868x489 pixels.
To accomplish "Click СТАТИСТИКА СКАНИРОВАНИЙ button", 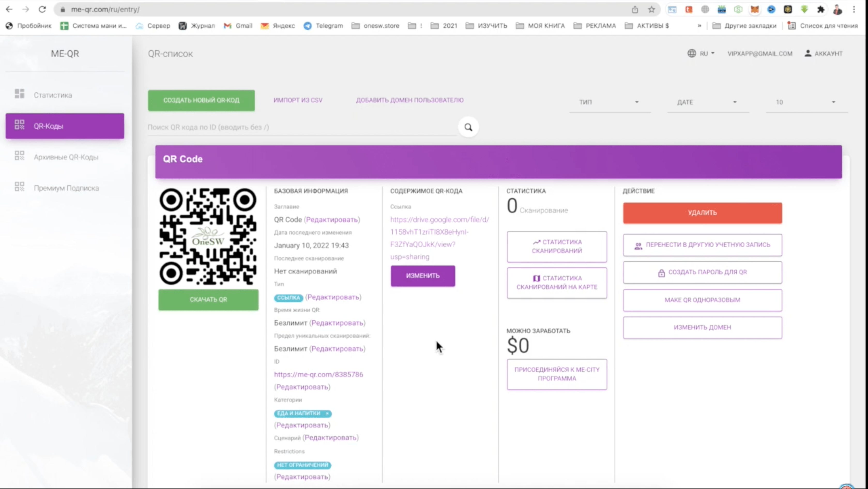I will tap(557, 246).
